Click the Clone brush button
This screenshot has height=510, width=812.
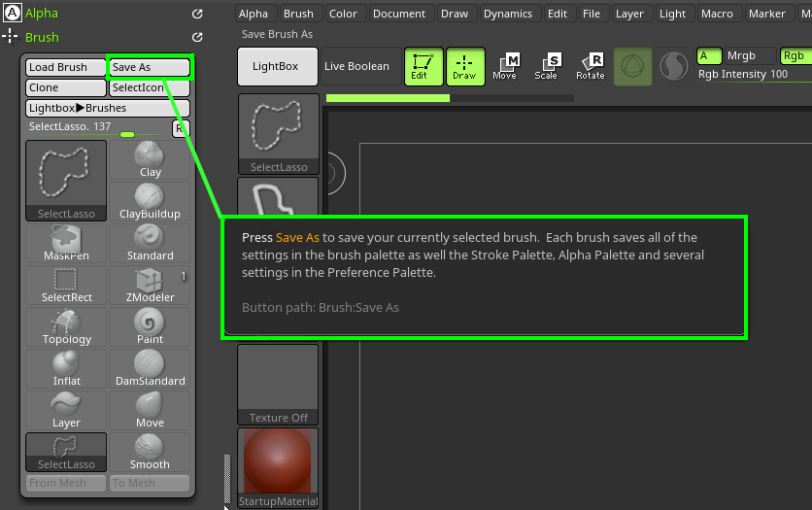click(66, 88)
